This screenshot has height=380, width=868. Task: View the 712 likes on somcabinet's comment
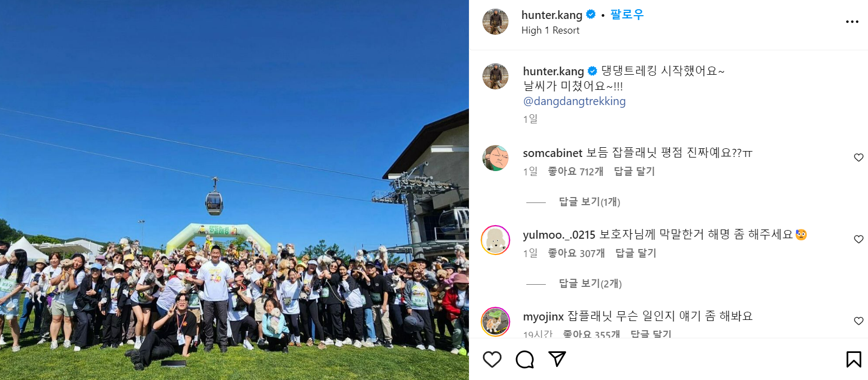[575, 172]
